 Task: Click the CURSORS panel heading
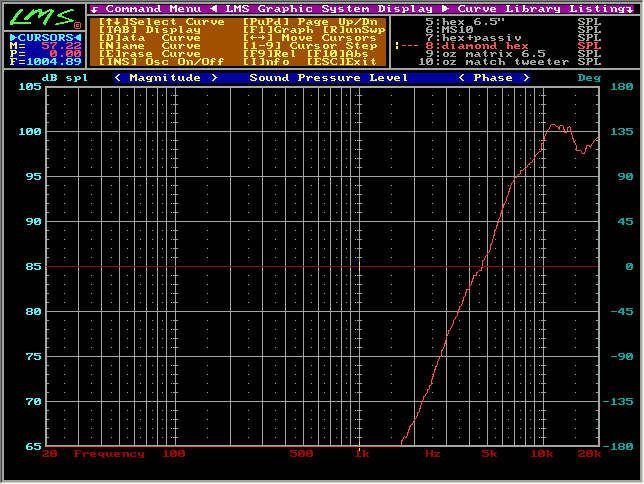coord(45,38)
